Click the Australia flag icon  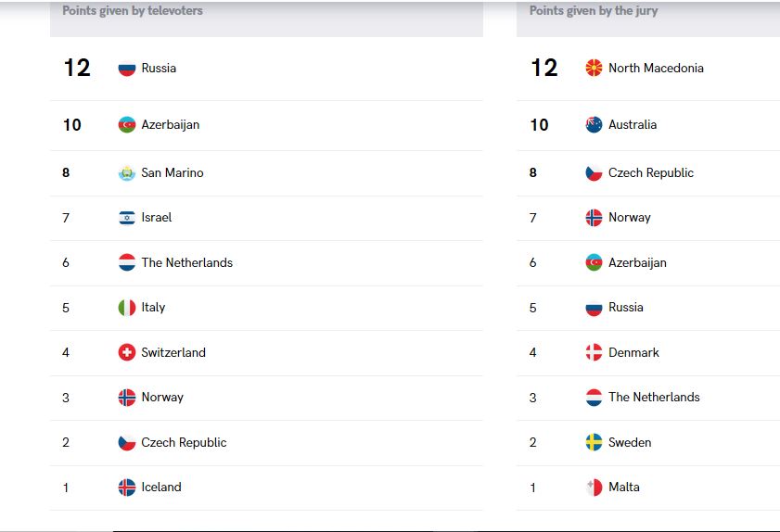[x=594, y=124]
